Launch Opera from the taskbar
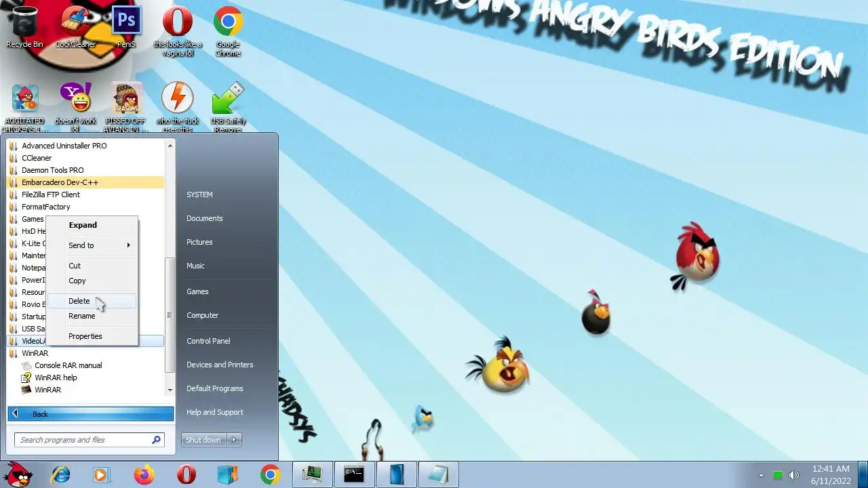868x488 pixels. pos(186,474)
